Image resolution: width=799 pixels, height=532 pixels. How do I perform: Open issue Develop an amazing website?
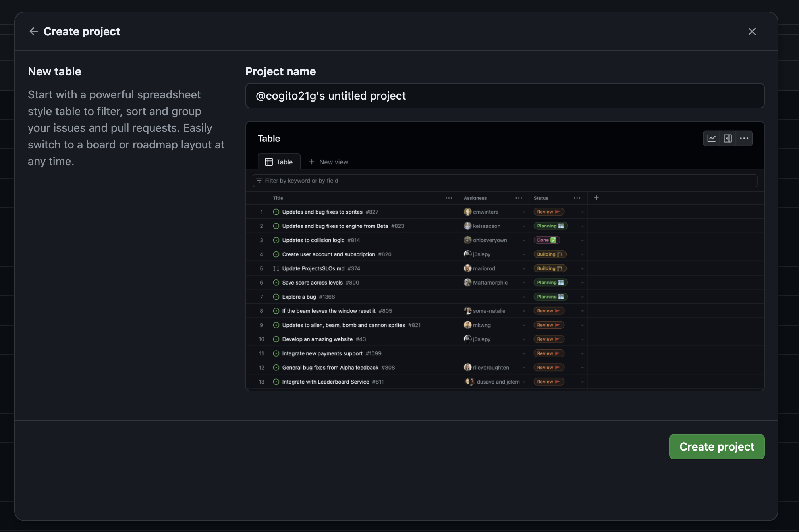[x=317, y=339]
